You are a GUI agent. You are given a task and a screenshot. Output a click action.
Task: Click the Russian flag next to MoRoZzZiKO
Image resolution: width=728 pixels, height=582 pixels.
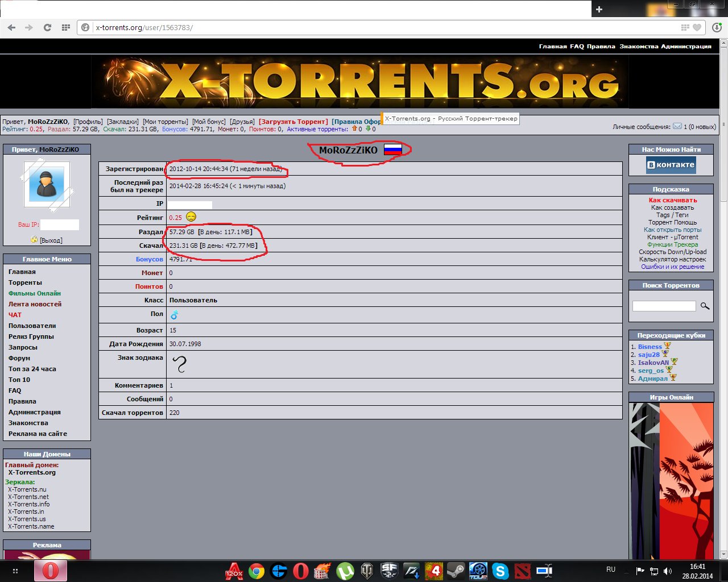[393, 149]
